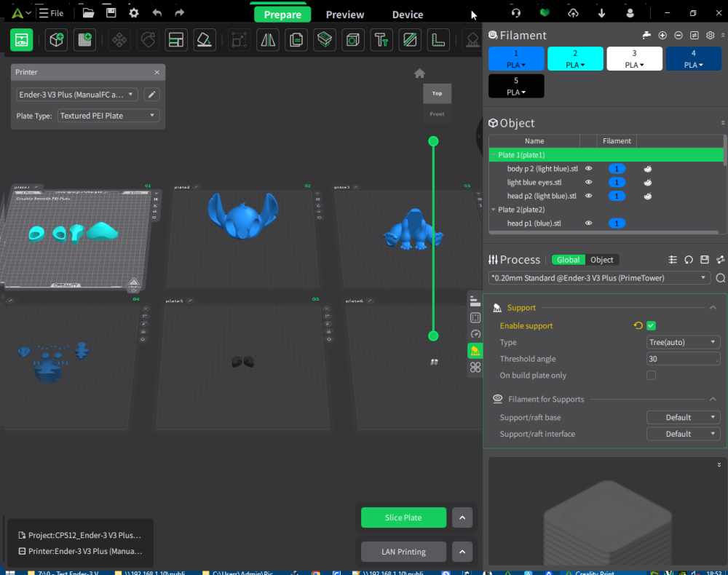Click the Add plate toolbar icon

[x=84, y=40]
